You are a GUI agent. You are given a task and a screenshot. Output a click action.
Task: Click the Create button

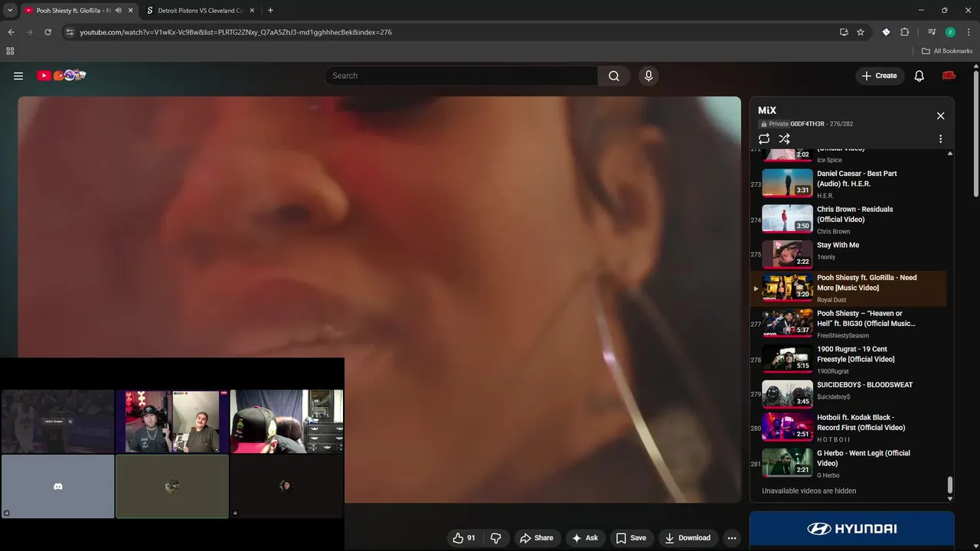point(879,76)
